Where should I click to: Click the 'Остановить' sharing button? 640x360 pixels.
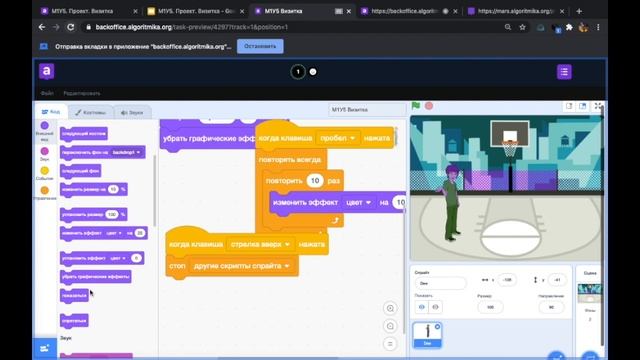pos(260,46)
